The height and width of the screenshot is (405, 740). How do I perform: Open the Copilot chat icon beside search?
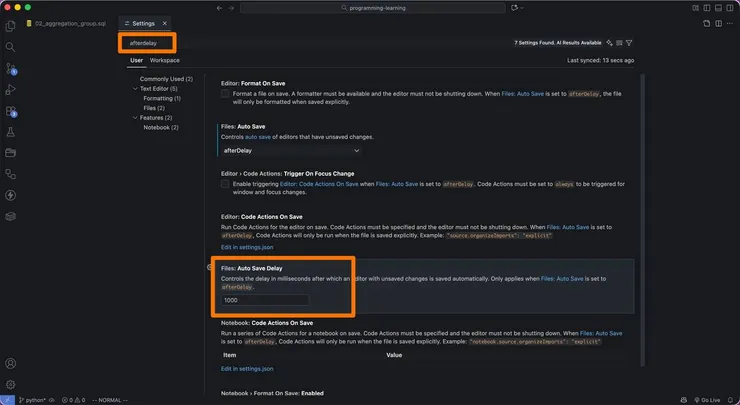[x=514, y=8]
